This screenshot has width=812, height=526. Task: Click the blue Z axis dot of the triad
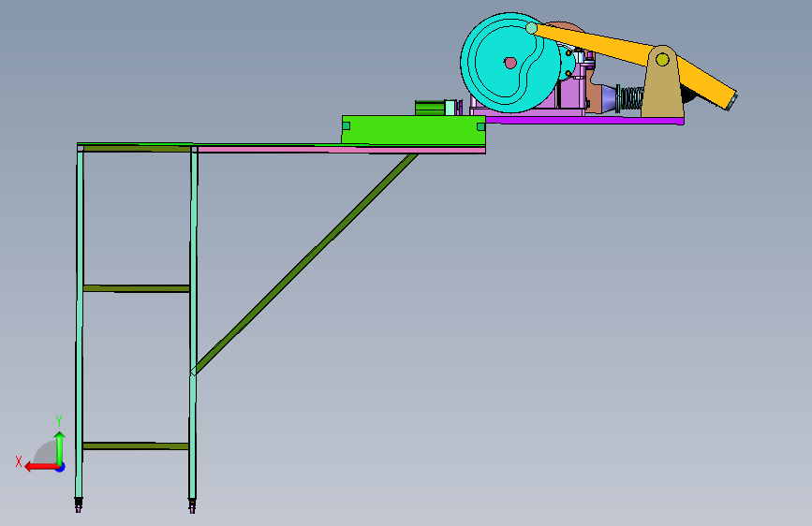pos(61,467)
